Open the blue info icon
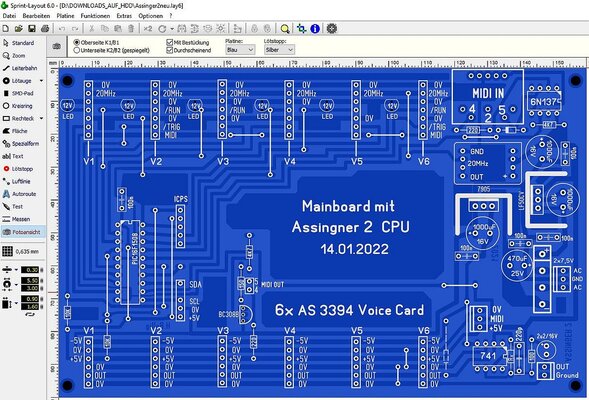The width and height of the screenshot is (589, 400). (315, 29)
